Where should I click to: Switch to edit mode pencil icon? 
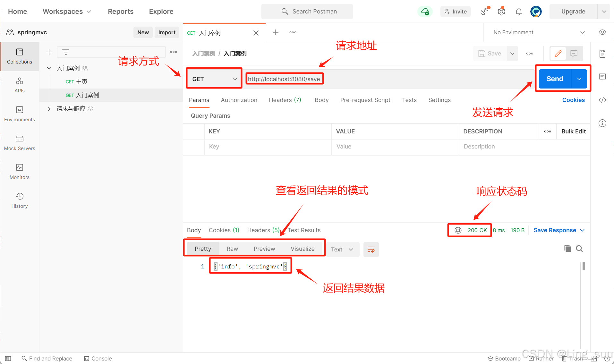coord(558,54)
